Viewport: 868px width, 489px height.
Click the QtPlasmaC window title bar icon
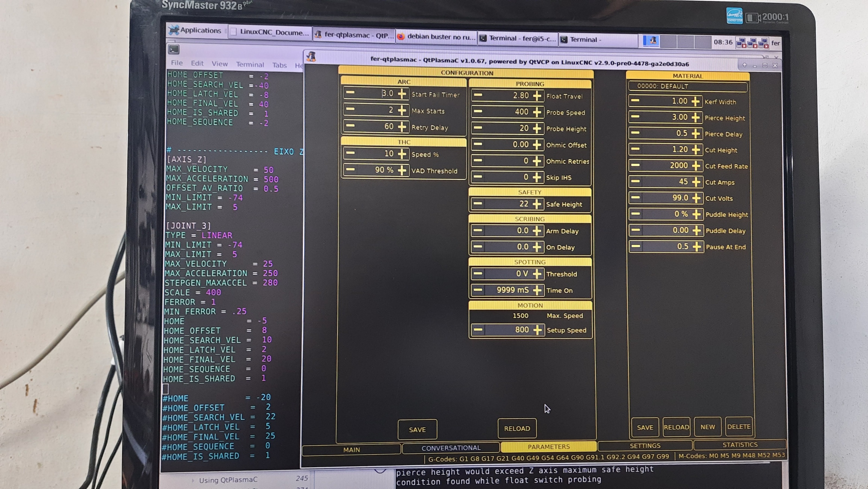tap(311, 57)
